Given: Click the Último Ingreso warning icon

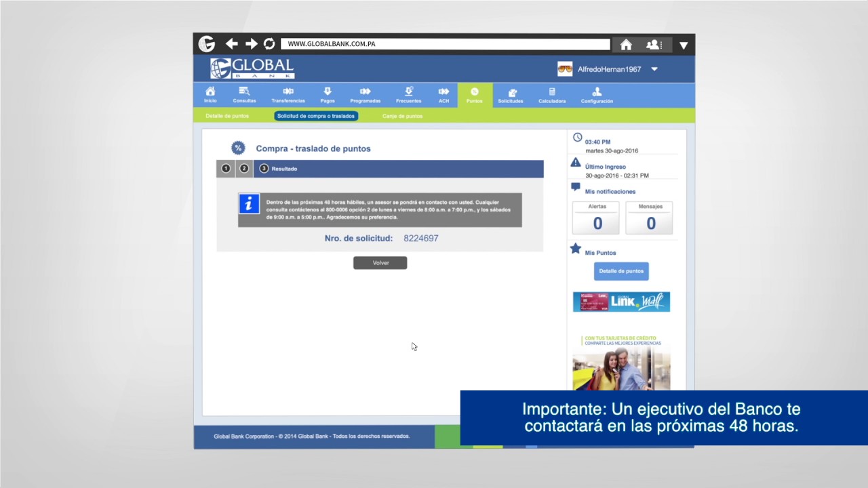Looking at the screenshot, I should click(x=576, y=162).
